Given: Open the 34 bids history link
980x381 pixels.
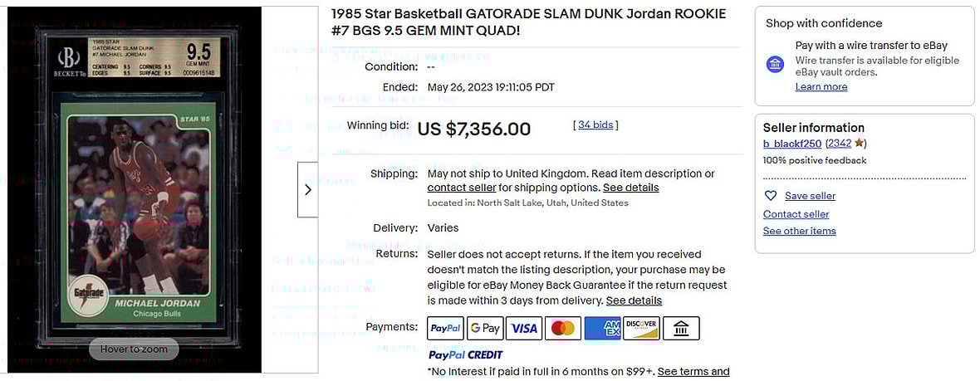Looking at the screenshot, I should point(595,125).
